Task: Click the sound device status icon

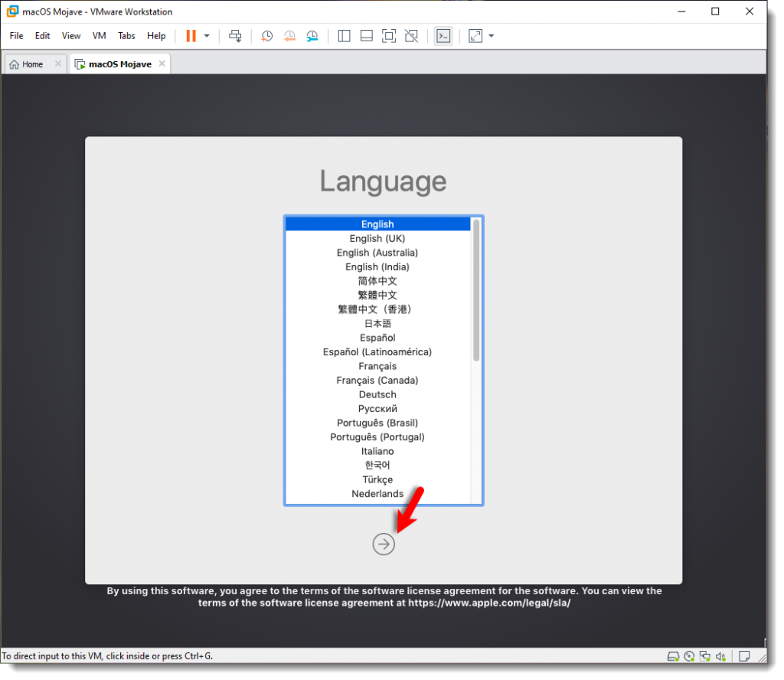Action: [x=720, y=656]
